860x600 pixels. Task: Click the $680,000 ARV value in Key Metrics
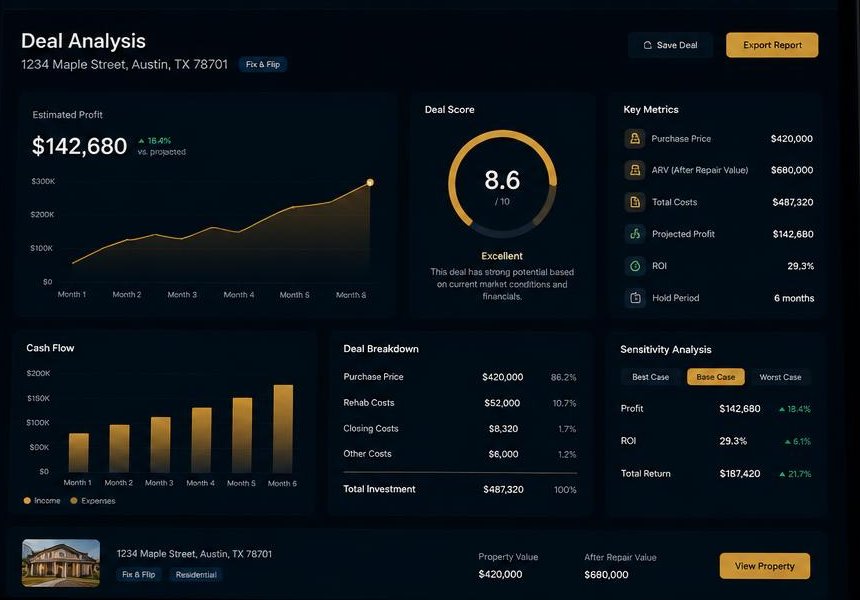click(x=791, y=170)
